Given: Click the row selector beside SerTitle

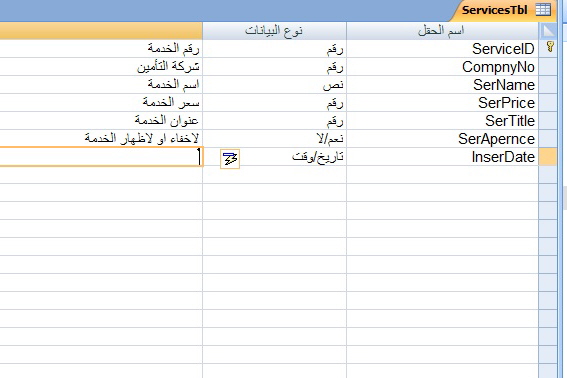Looking at the screenshot, I should pos(548,120).
